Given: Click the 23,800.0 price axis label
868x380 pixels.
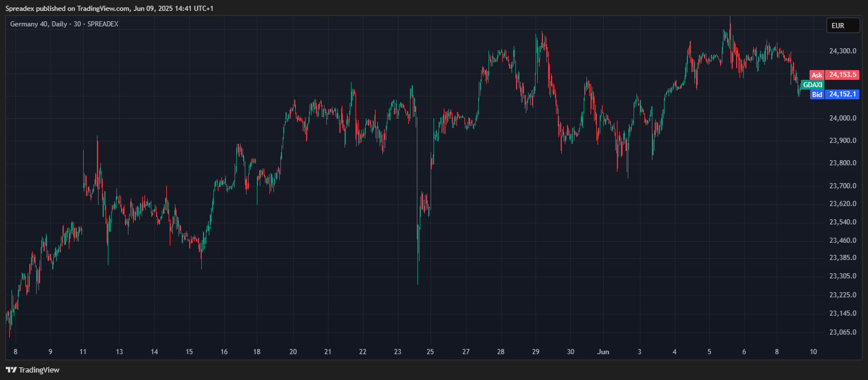Looking at the screenshot, I should [x=843, y=163].
